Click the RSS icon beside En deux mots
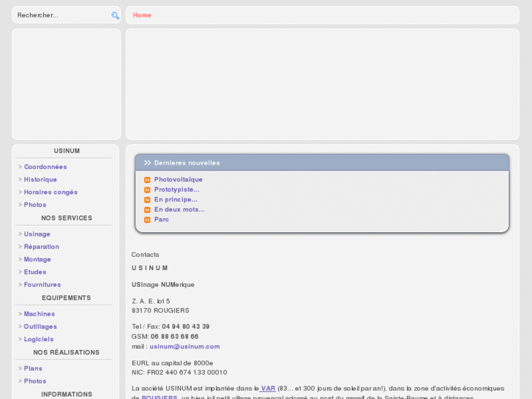The height and width of the screenshot is (399, 532). (147, 210)
